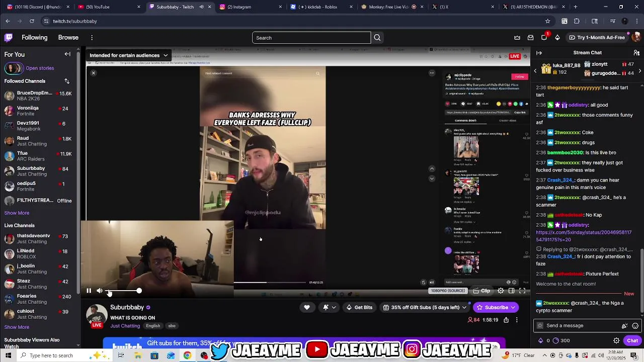The width and height of the screenshot is (644, 362).
Task: Enter fullscreen on the video player
Action: tap(522, 291)
